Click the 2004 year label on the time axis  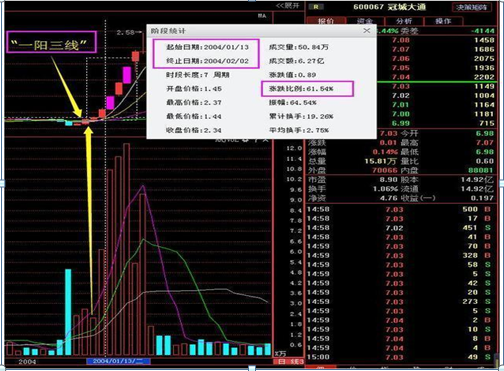click(27, 362)
